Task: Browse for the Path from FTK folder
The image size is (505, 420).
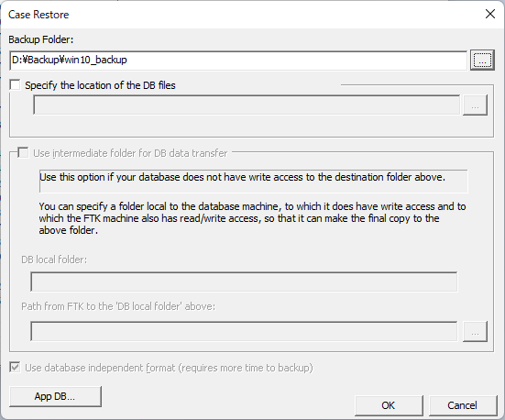Action: point(475,331)
